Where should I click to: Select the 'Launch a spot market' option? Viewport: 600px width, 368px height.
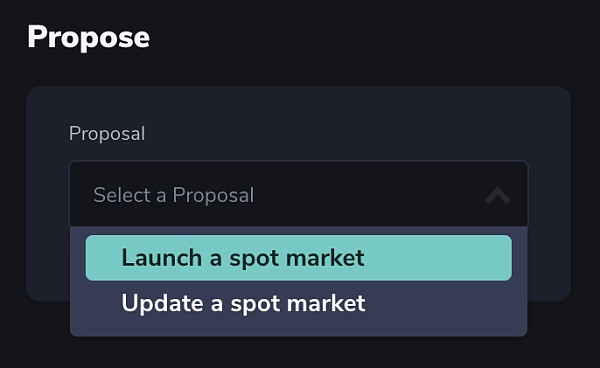(298, 258)
